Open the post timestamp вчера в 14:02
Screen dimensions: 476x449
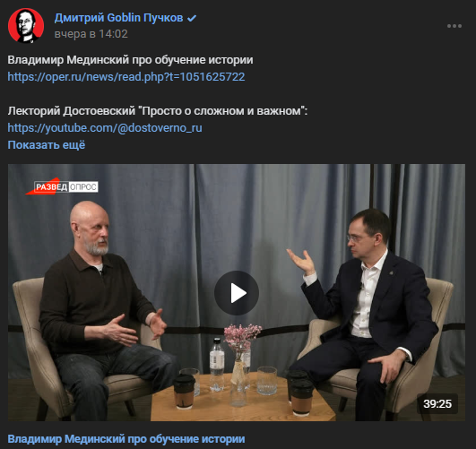tap(91, 34)
